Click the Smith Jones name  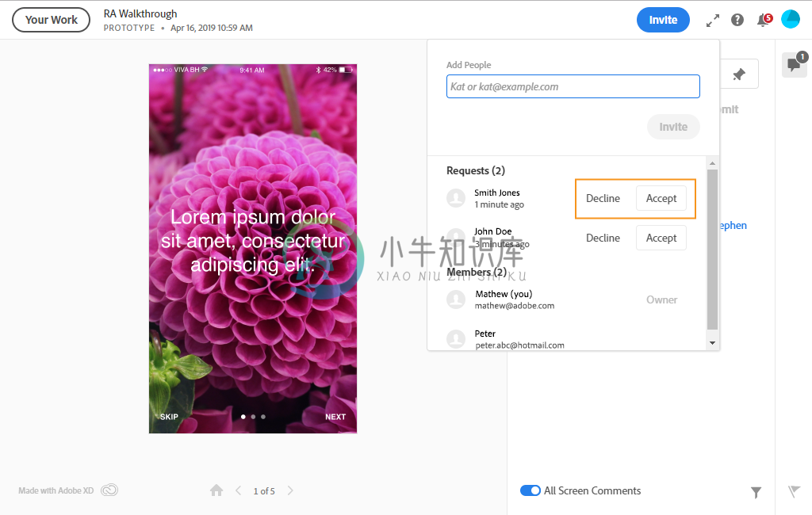tap(497, 193)
